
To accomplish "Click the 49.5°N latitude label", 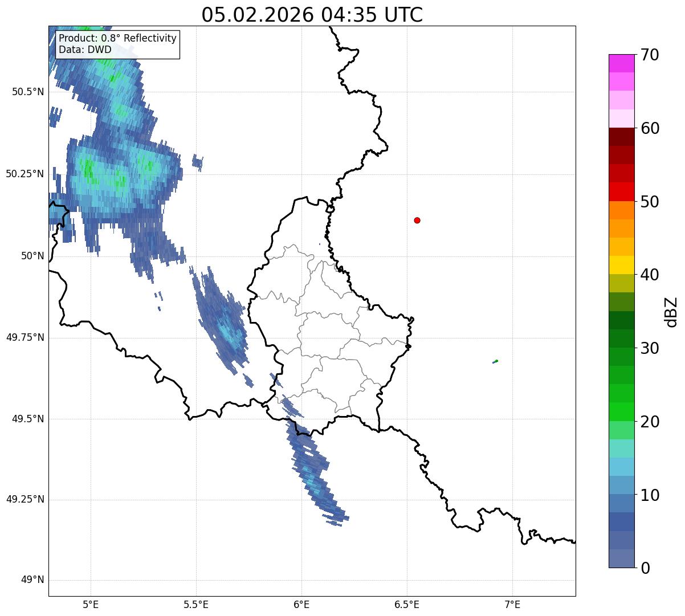I will click(28, 419).
